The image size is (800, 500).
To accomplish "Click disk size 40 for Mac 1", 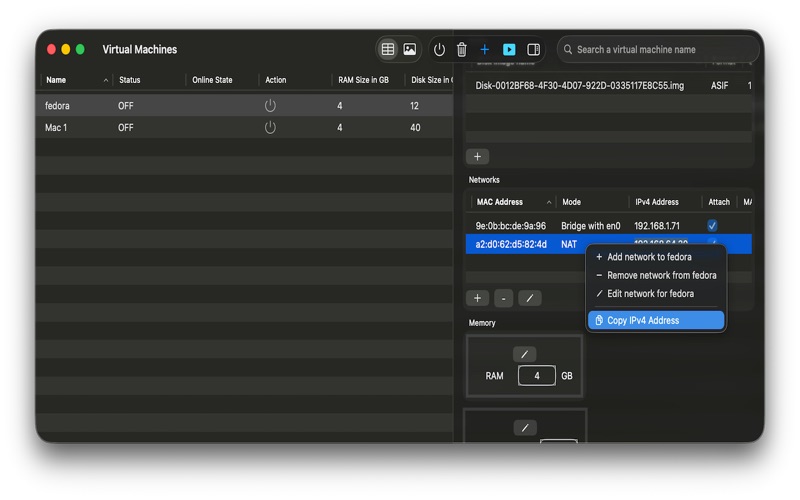I will click(415, 128).
